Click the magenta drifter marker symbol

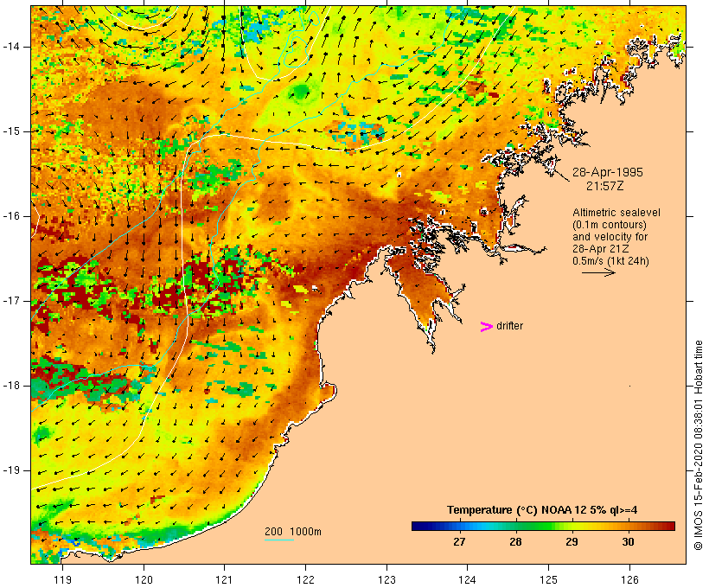click(486, 327)
